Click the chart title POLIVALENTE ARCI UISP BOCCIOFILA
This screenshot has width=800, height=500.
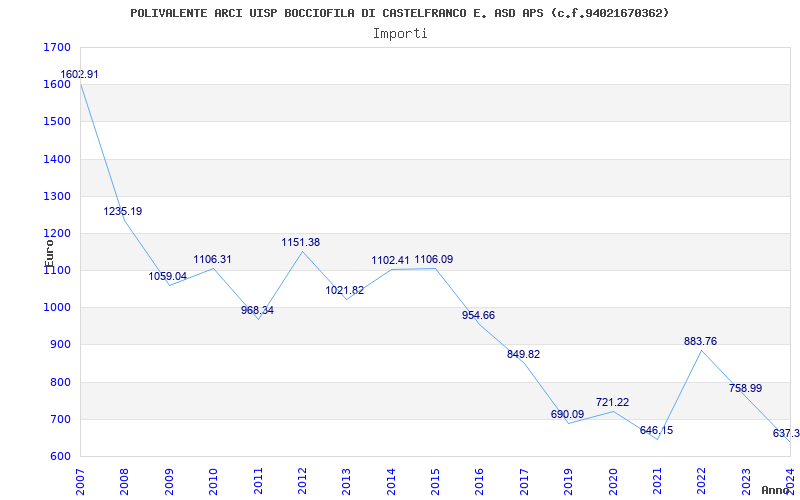(x=399, y=13)
